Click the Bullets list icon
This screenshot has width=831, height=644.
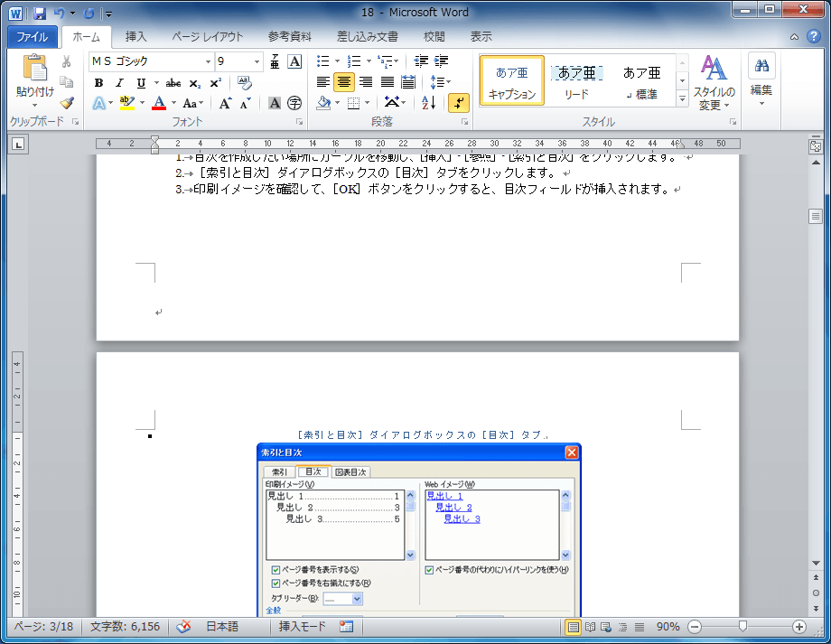322,61
